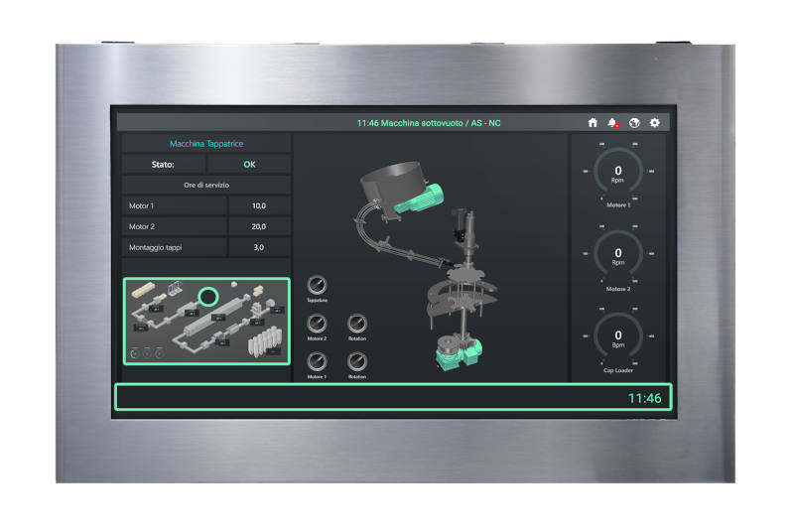This screenshot has height=532, width=794.
Task: Open the alarm bell notifications
Action: click(613, 123)
